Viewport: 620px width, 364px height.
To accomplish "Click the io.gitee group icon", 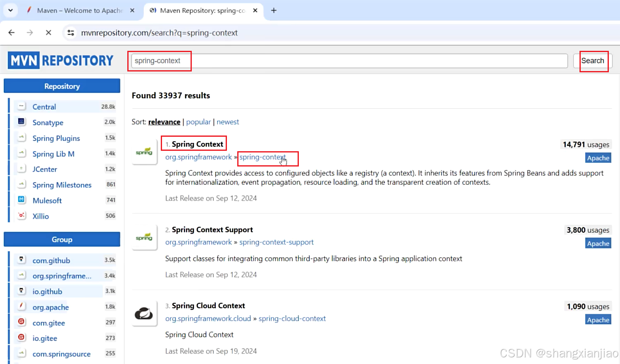I will tap(21, 338).
